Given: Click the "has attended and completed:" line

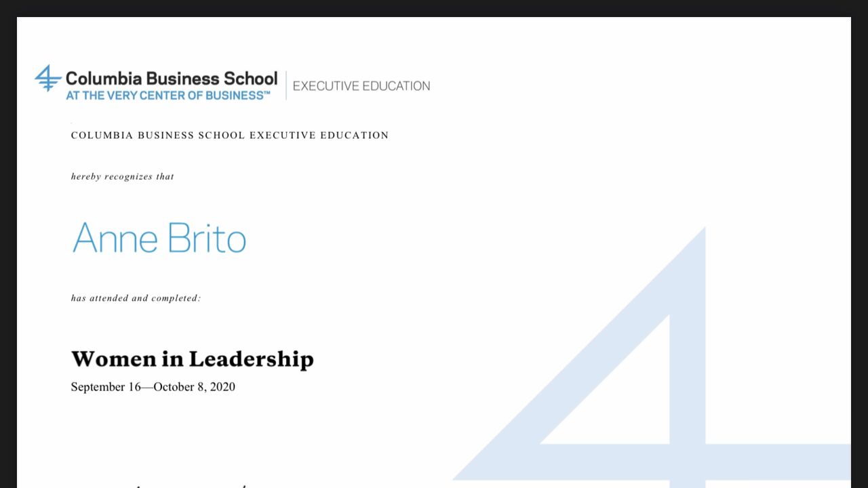Looking at the screenshot, I should coord(136,298).
